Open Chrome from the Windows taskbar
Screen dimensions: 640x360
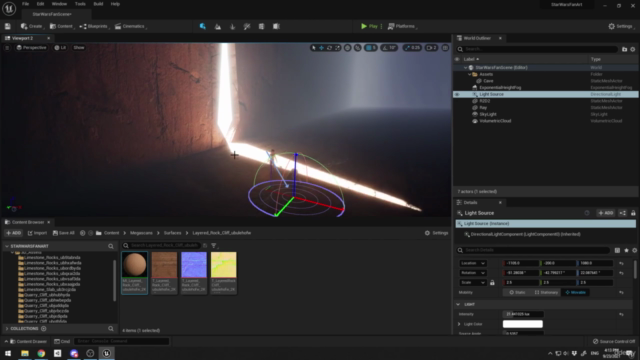pos(41,353)
